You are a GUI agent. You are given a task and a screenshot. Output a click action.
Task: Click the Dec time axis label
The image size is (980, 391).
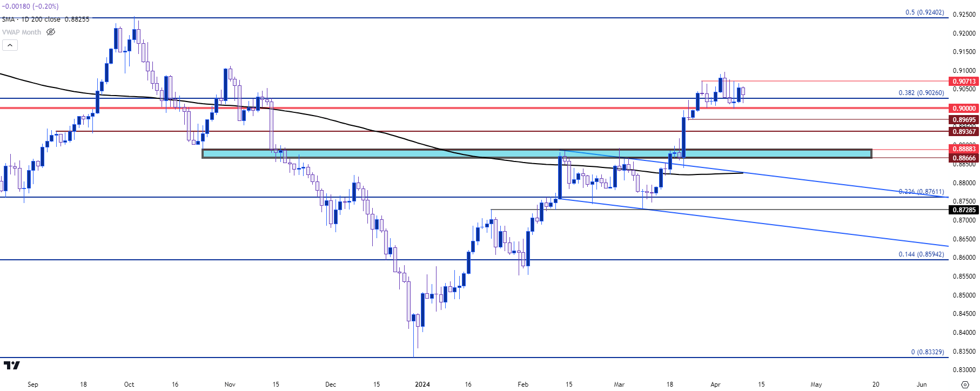tap(331, 385)
